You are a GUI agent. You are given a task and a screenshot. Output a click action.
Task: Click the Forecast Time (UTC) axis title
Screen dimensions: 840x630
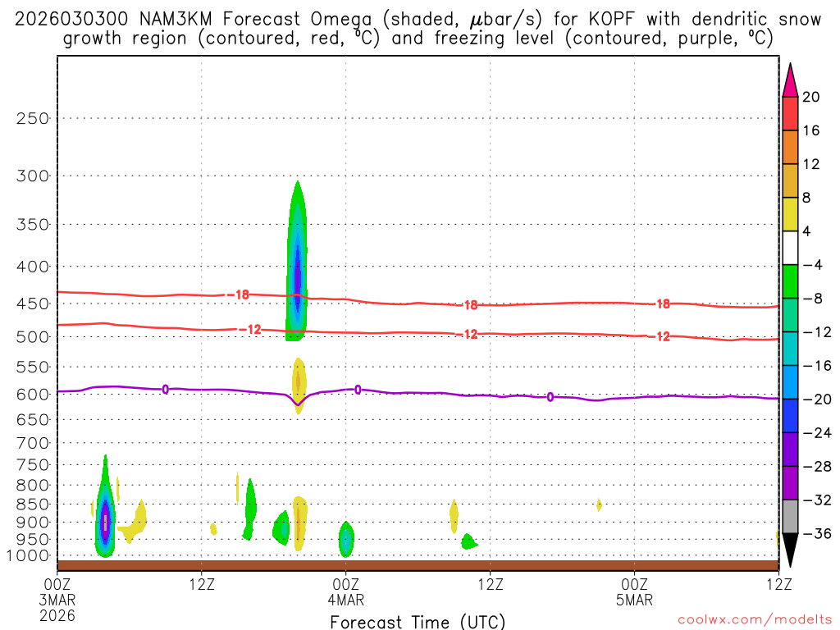coord(418,622)
